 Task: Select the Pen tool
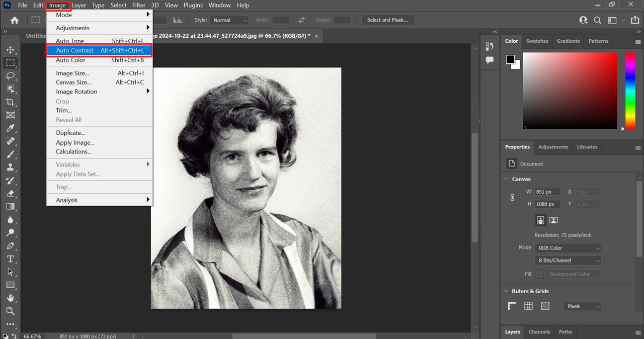(x=10, y=246)
